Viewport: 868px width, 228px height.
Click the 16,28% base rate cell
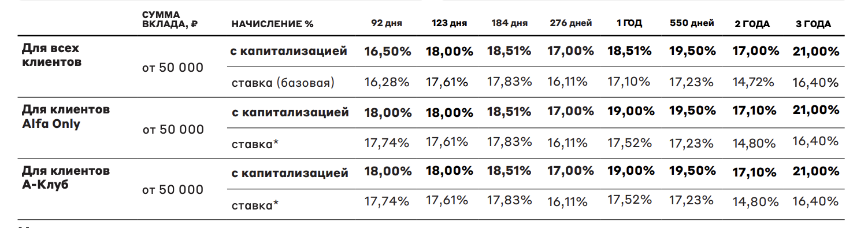387,82
